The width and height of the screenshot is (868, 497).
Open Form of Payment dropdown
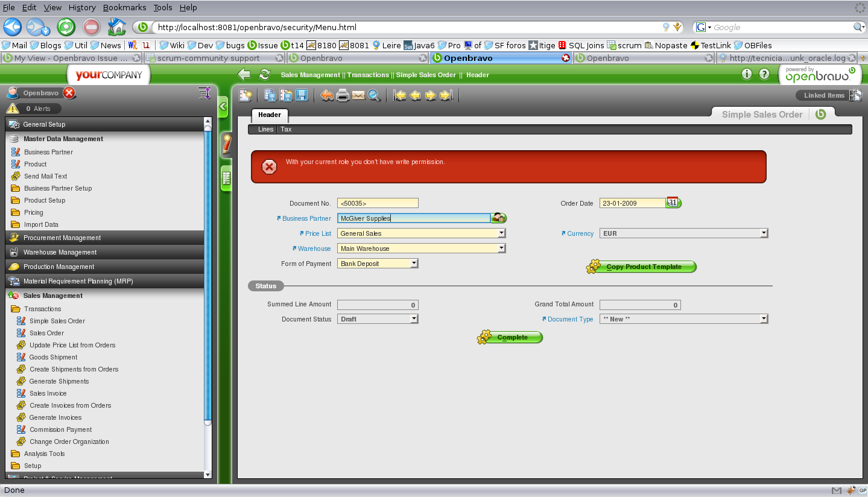coord(414,264)
